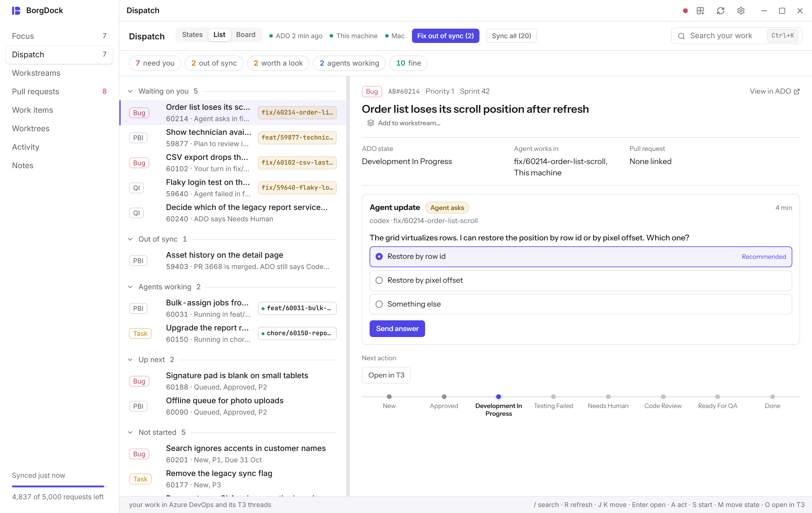Image resolution: width=812 pixels, height=513 pixels.
Task: Select Restore by pixel offset option
Action: tap(581, 281)
